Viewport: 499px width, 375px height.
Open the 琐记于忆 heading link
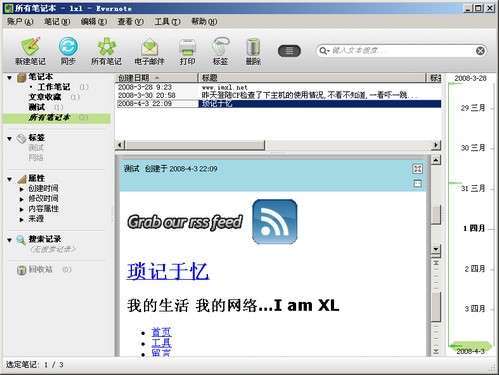coord(168,271)
